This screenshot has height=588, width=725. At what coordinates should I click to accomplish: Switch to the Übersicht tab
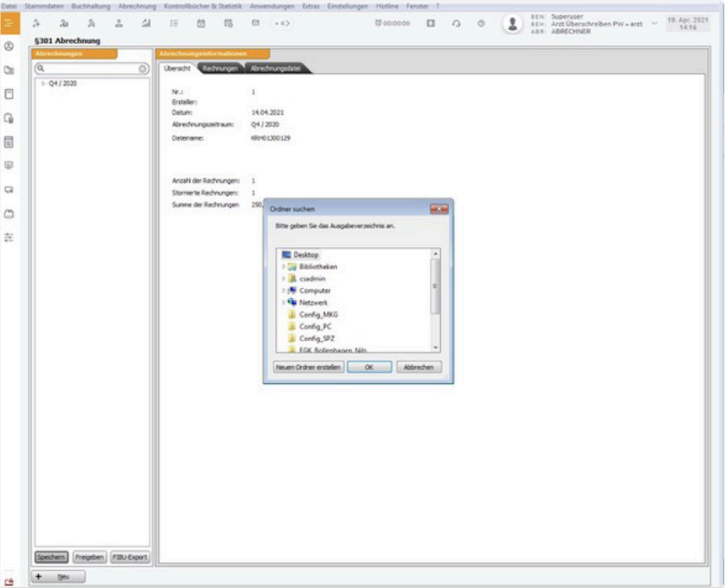177,69
